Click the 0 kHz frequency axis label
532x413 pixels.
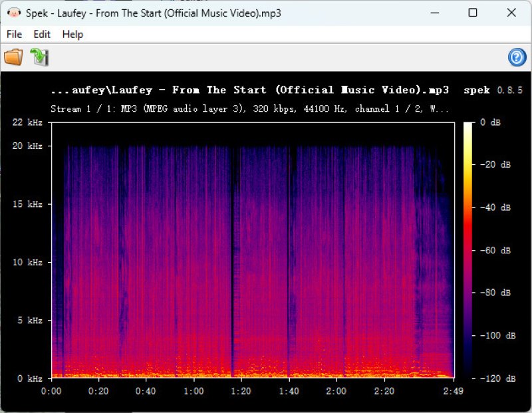click(x=30, y=378)
